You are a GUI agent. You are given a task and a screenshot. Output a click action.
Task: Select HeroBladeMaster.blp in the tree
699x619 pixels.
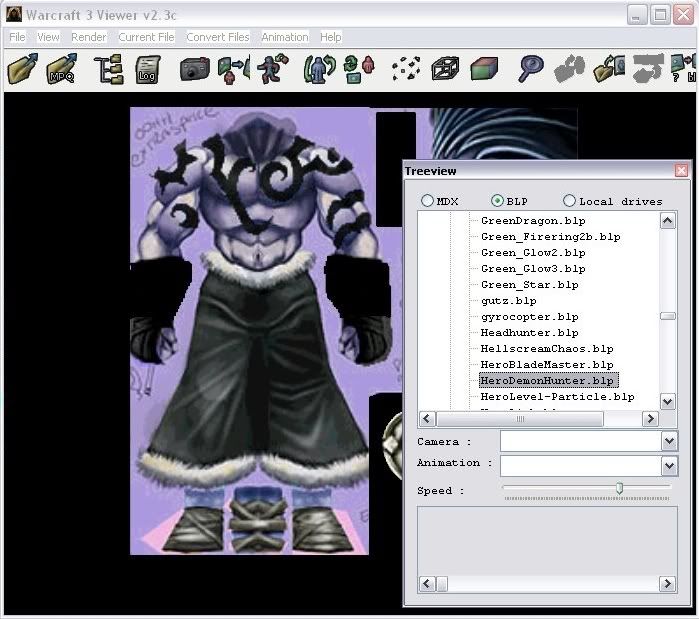click(x=547, y=365)
